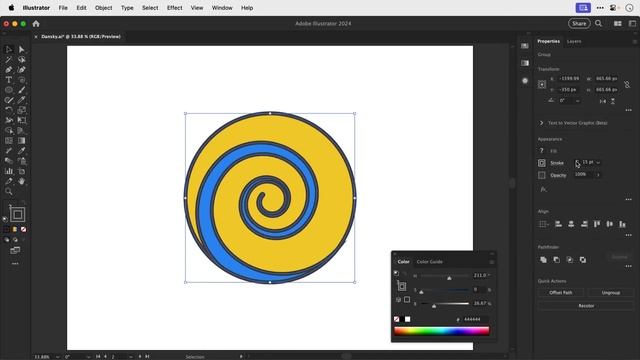Pick the Eyedropper tool
Viewport: 640px width, 360px height.
tap(22, 151)
